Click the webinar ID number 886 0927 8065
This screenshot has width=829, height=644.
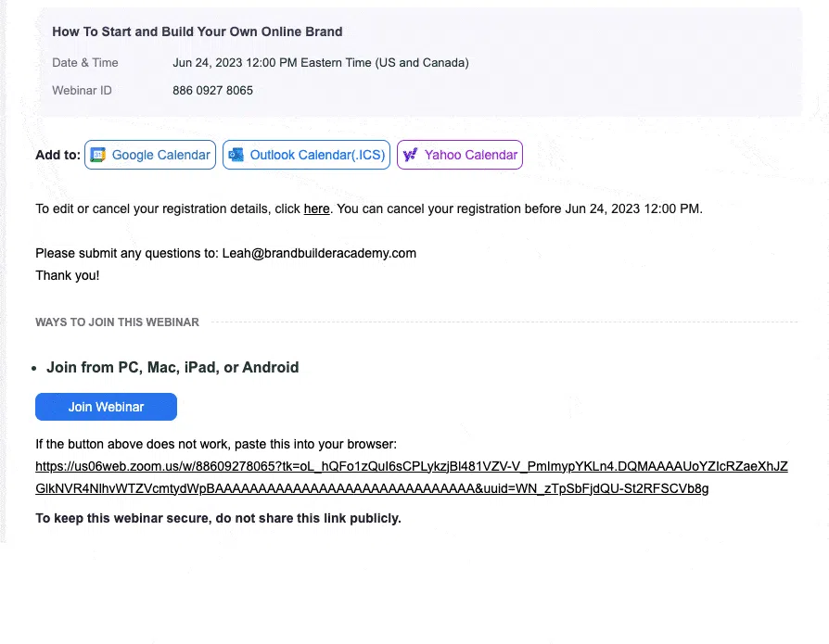212,91
